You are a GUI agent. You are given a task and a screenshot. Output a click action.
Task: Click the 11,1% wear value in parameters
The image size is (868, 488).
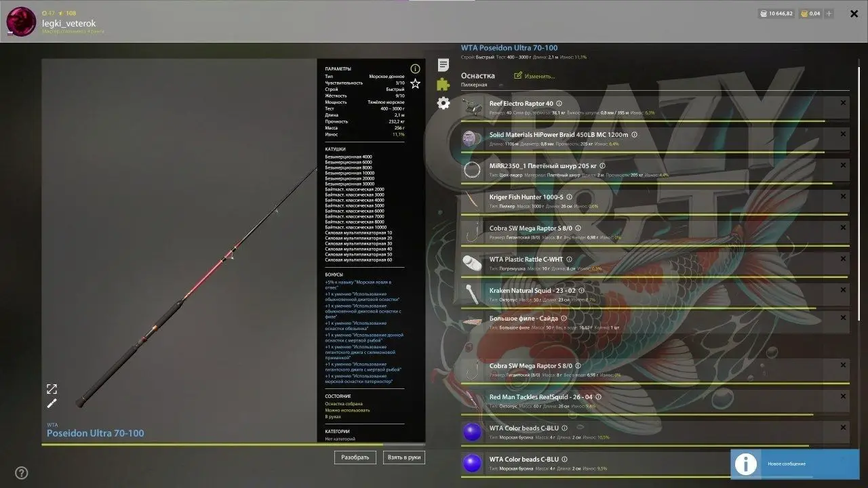pyautogui.click(x=399, y=134)
